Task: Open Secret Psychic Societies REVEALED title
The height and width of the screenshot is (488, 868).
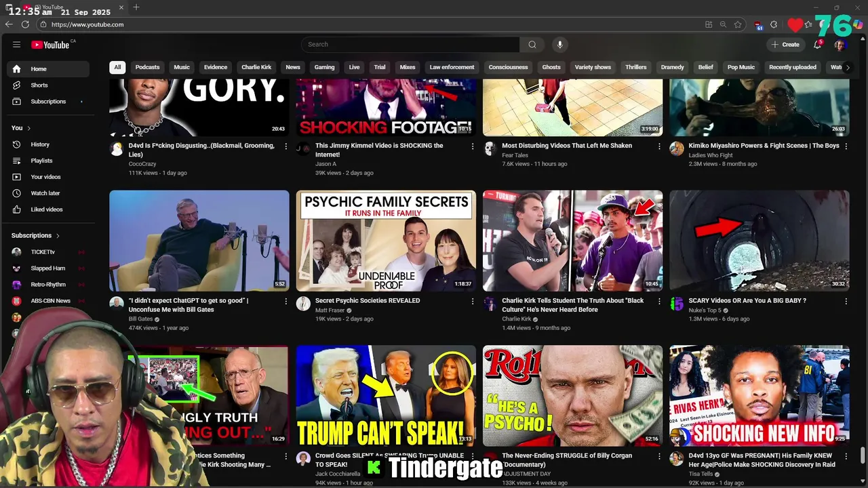Action: [x=368, y=301]
